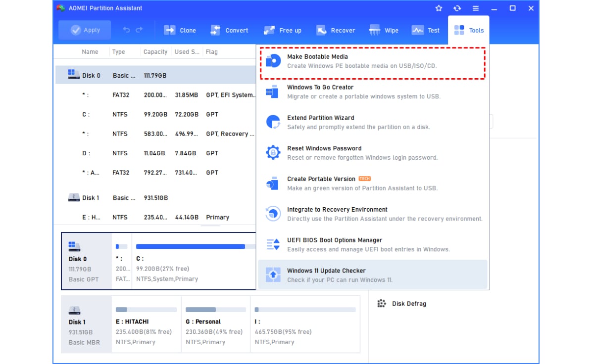Click the star favorites icon in title bar
The image size is (592, 364).
(x=439, y=8)
